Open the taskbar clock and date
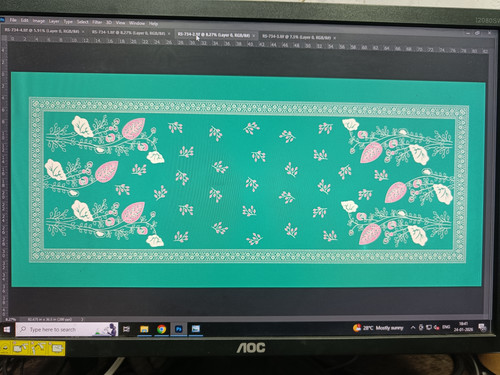Screen dimensions: 500x375 coord(463,326)
